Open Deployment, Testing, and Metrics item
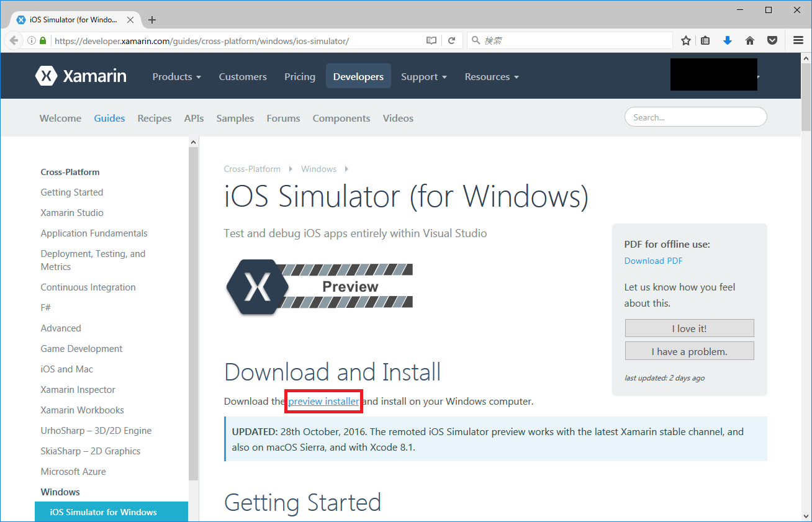Image resolution: width=812 pixels, height=522 pixels. click(x=92, y=260)
